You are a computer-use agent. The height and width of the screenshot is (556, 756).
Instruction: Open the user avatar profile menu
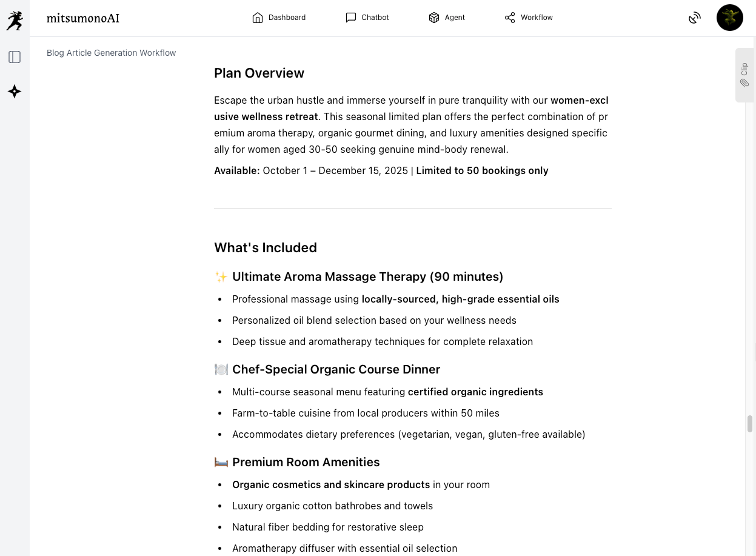[729, 18]
